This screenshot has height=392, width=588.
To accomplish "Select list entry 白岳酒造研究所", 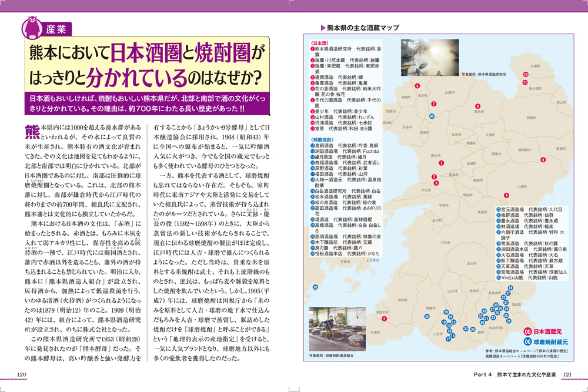I will [345, 191].
